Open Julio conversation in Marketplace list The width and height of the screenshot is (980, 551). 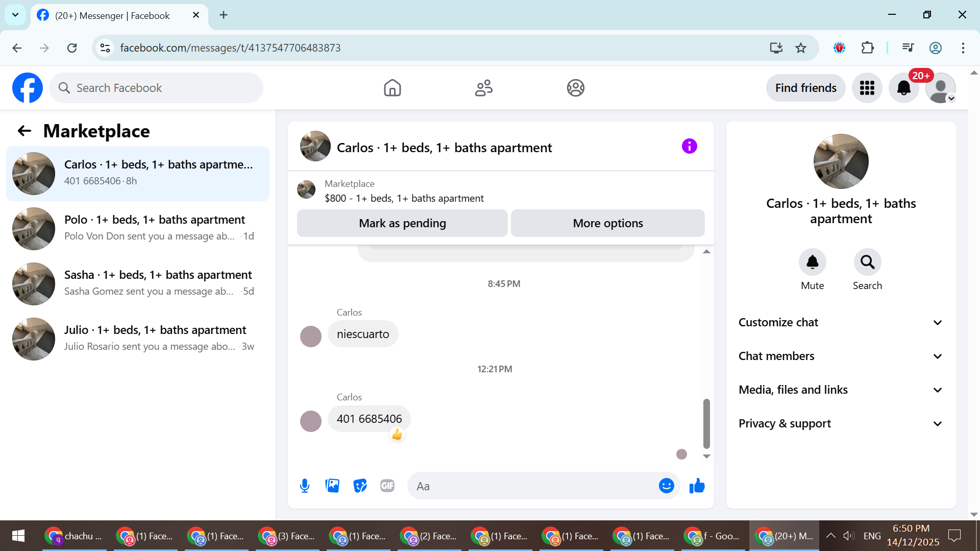tap(138, 339)
